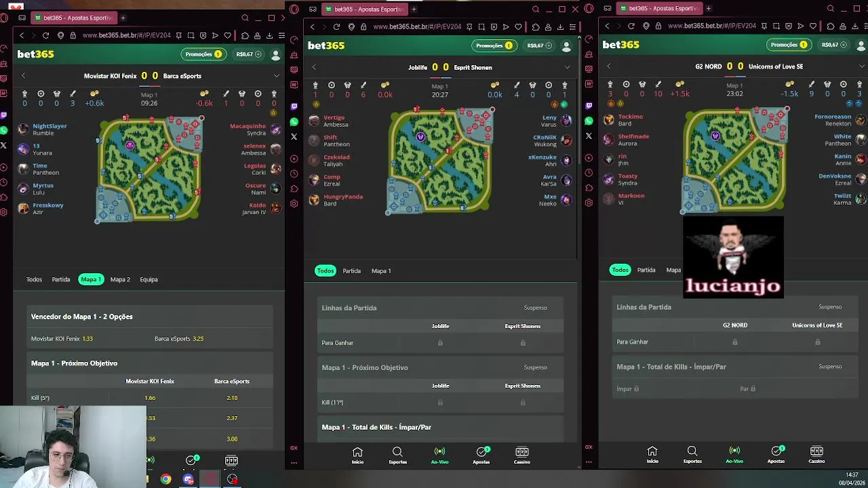Open VPN location icon in left window

[60, 35]
